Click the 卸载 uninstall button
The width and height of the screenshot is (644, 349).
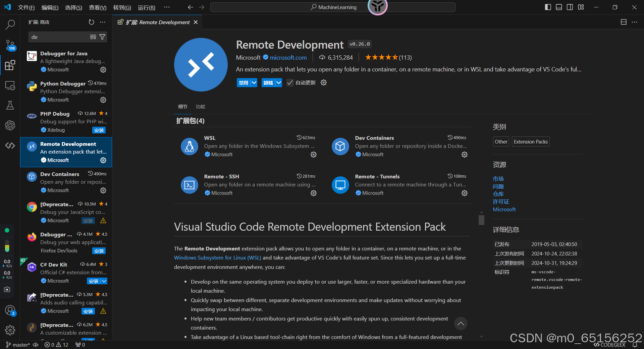coord(268,82)
